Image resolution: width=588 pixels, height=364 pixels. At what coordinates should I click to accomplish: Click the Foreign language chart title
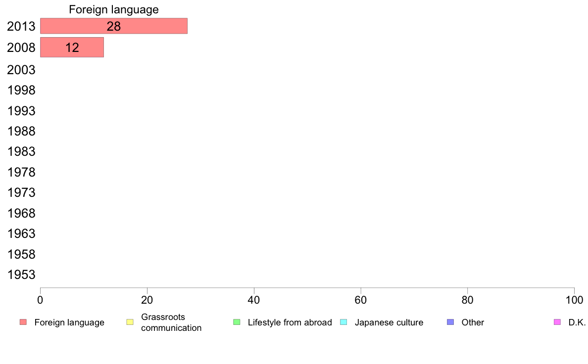pos(114,9)
